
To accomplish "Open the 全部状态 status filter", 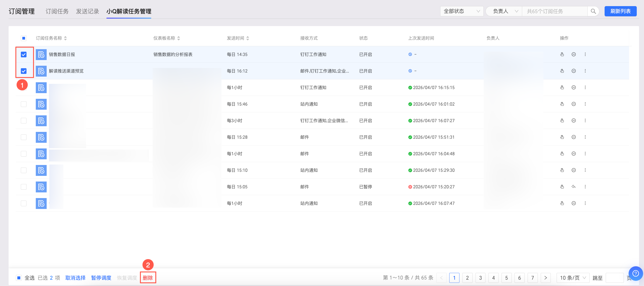I will [461, 11].
